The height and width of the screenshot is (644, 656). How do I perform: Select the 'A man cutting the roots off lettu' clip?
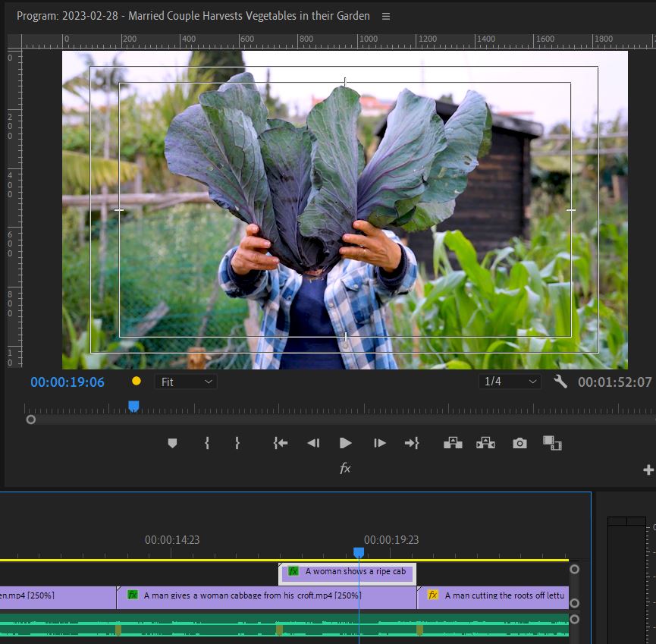click(493, 597)
